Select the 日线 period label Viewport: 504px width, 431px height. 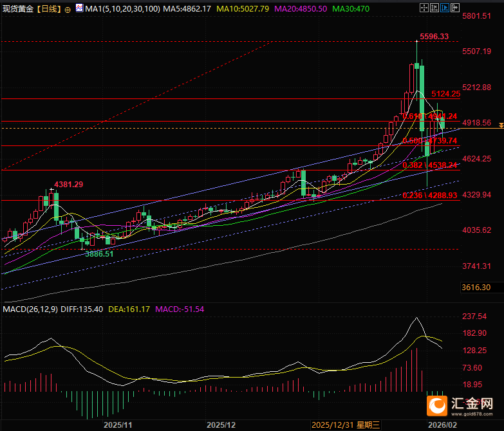point(49,8)
